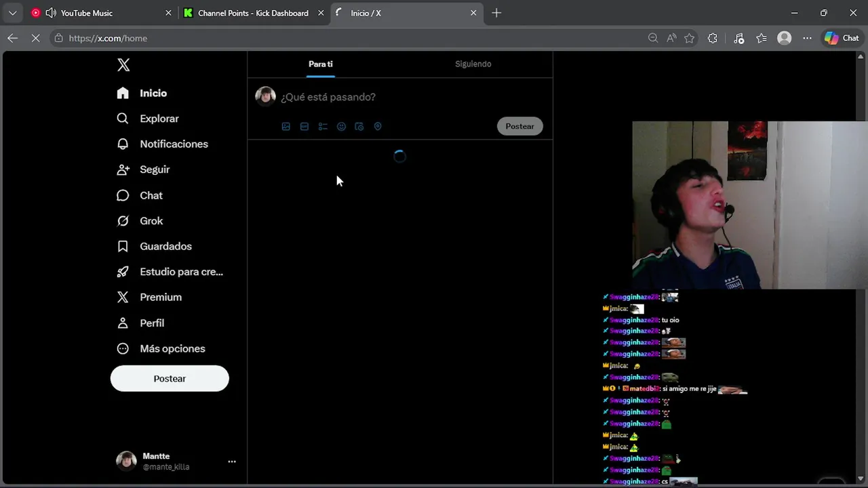Click the address bar URL
Screen dimensions: 868x488
(x=108, y=38)
